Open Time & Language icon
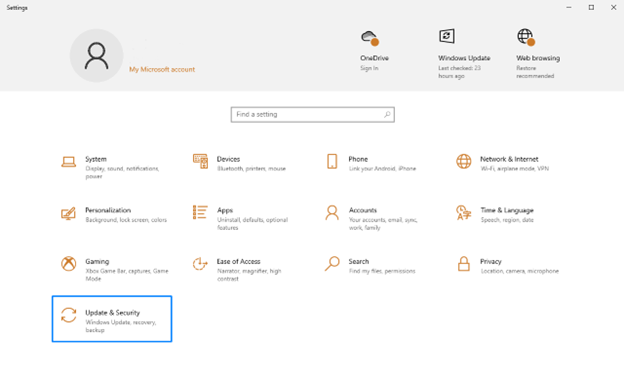The width and height of the screenshot is (624, 375). 464,213
